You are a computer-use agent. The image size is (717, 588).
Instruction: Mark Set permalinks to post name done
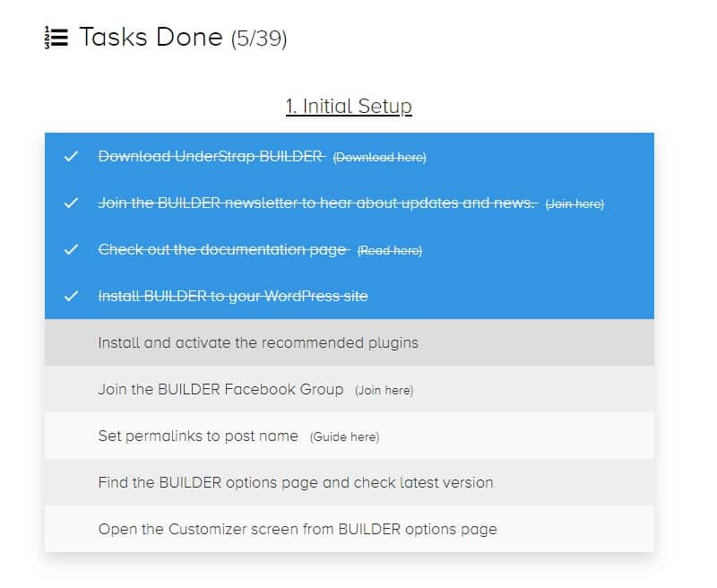(198, 436)
